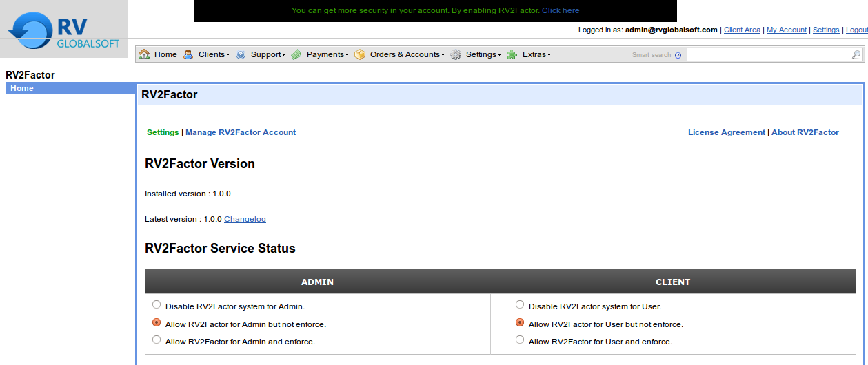Viewport: 868px width, 365px height.
Task: Select Allow RV2Factor for User and enforce
Action: (520, 340)
